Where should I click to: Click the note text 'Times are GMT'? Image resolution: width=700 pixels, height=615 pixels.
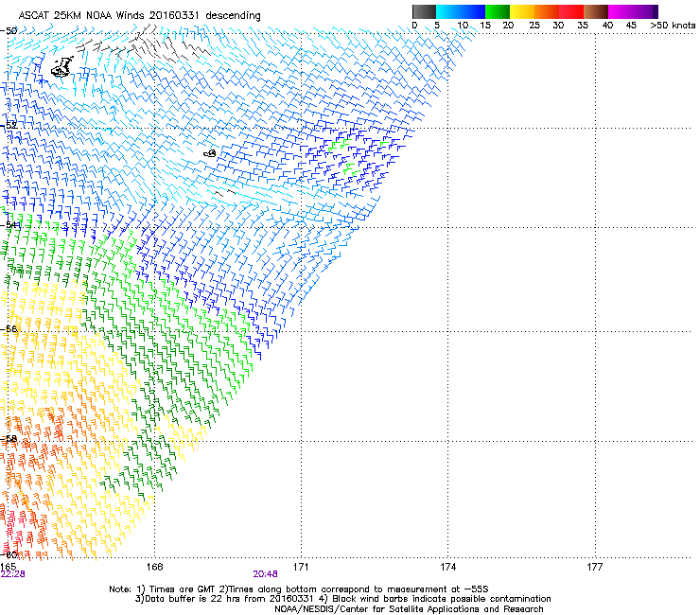(x=183, y=589)
